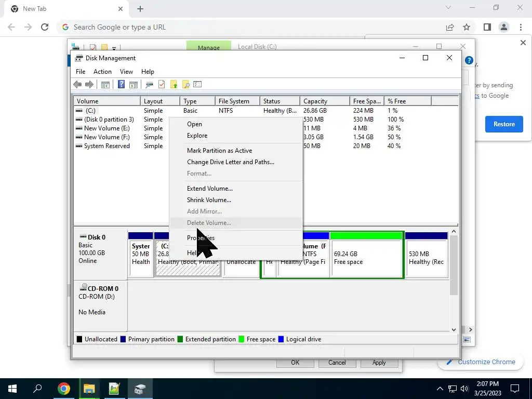Select Mark Partition as Active
This screenshot has width=532, height=399.
pyautogui.click(x=236, y=151)
